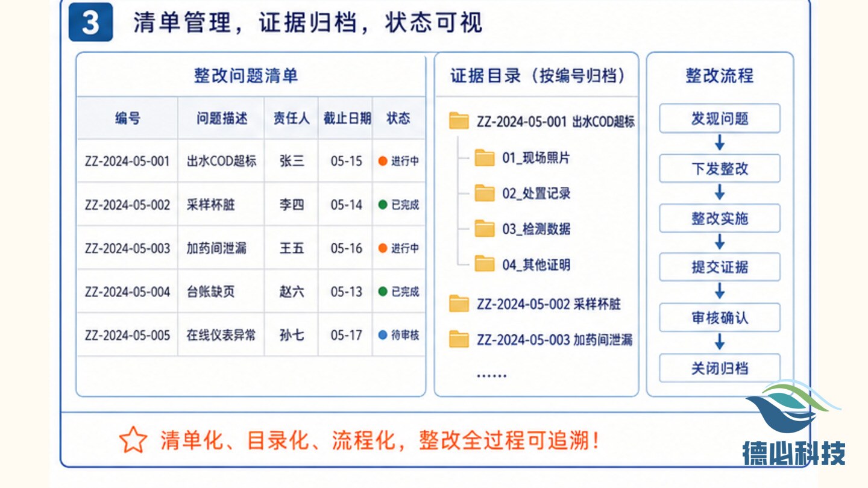The width and height of the screenshot is (868, 488).
Task: Select the ZZ-2024-05-001 cell in the table
Action: click(x=127, y=161)
